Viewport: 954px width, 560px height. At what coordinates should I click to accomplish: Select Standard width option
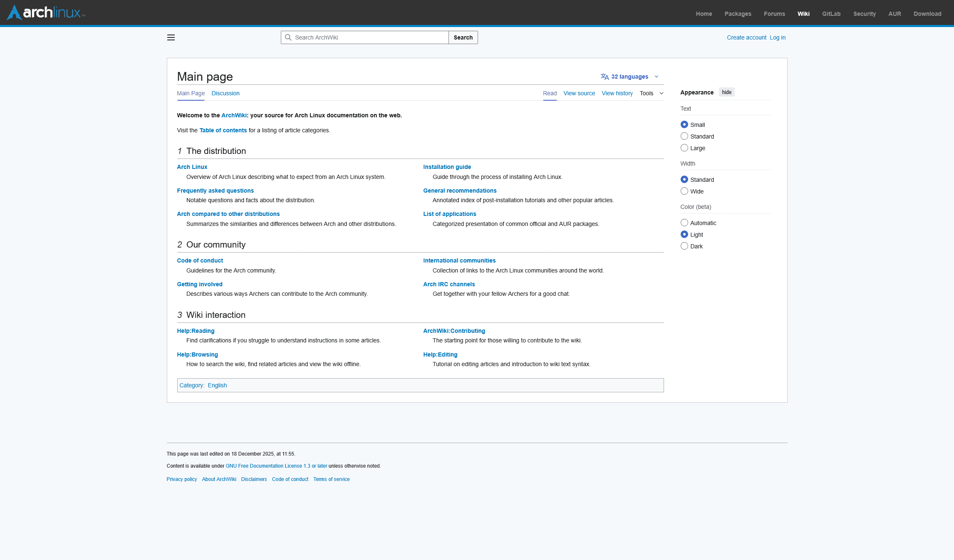684,179
